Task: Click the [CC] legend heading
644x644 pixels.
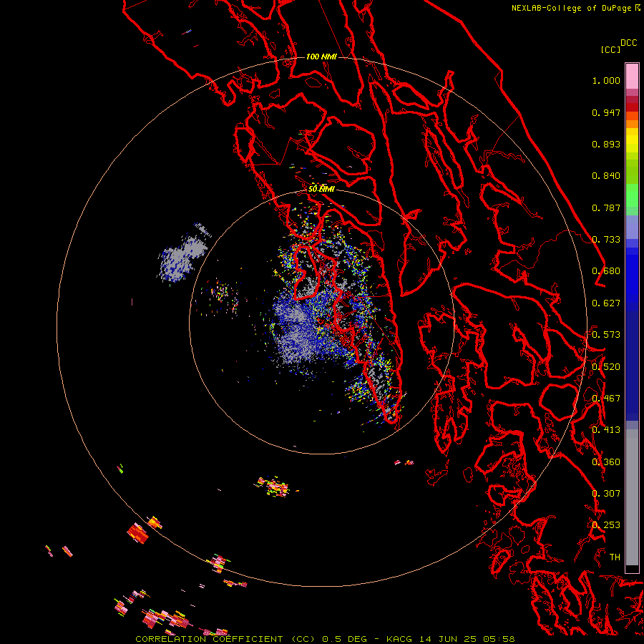Action: [x=610, y=49]
